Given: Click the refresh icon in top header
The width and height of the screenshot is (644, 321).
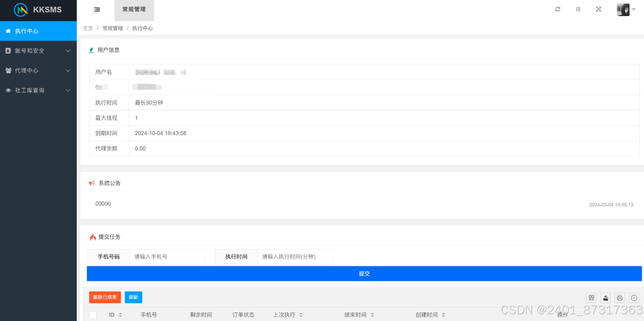Looking at the screenshot, I should click(558, 9).
